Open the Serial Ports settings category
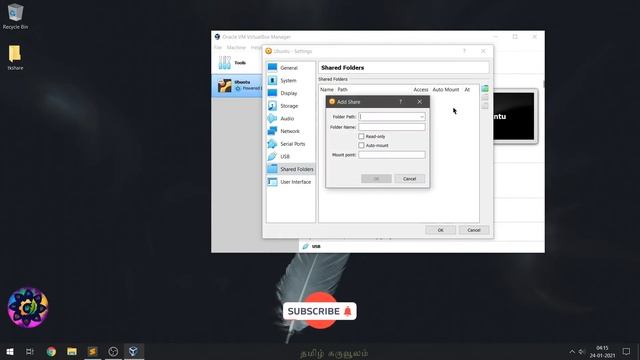Screen dimensions: 640x360 (291, 144)
